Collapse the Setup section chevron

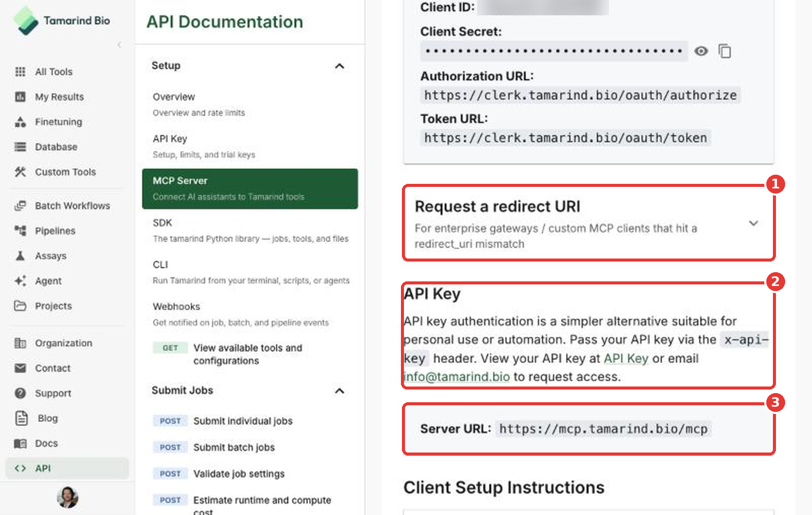[x=340, y=66]
